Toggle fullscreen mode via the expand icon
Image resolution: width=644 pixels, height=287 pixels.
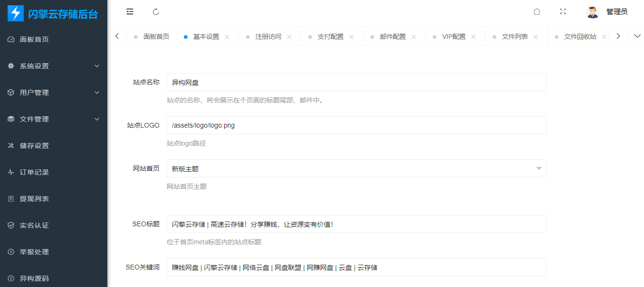click(563, 11)
